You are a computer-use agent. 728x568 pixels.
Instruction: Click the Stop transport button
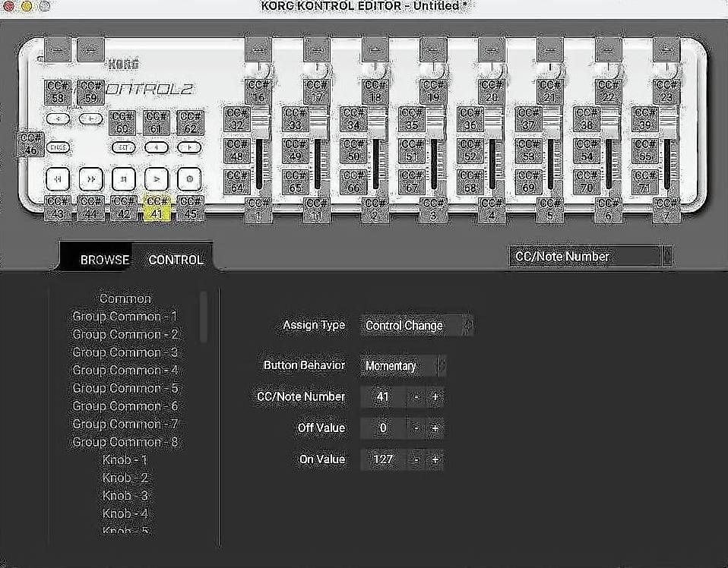(x=123, y=179)
